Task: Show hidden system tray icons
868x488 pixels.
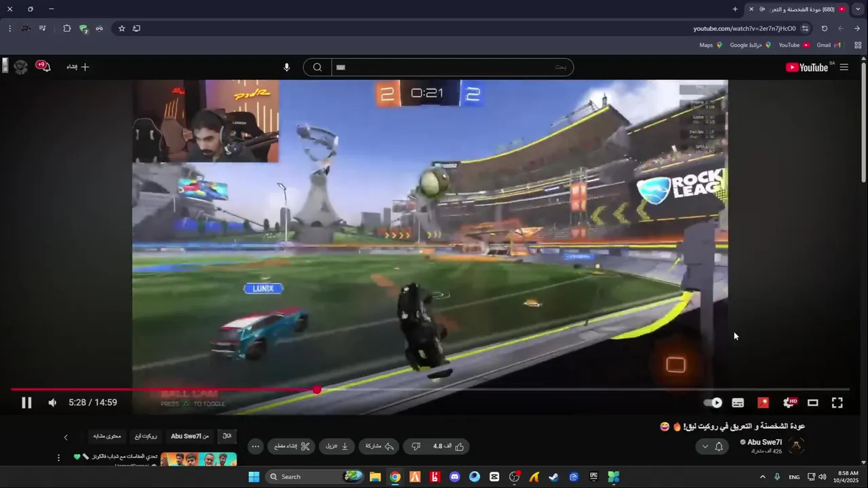Action: pos(762,476)
